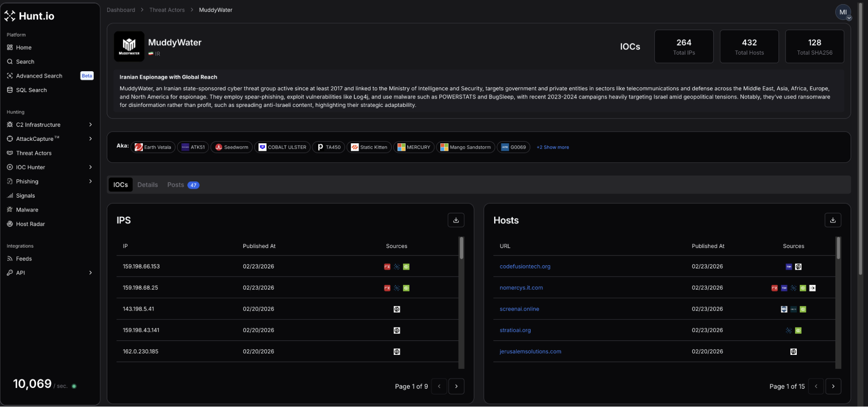This screenshot has width=868, height=407.
Task: Open the Feeds integration
Action: [x=23, y=259]
